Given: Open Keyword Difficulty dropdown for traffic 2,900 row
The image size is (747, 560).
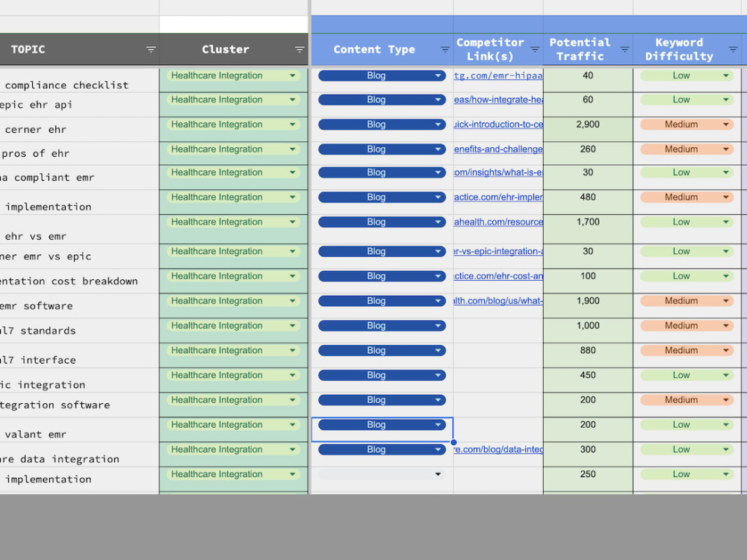Looking at the screenshot, I should pyautogui.click(x=725, y=125).
